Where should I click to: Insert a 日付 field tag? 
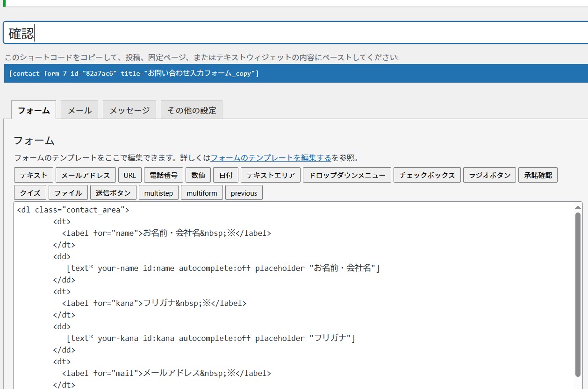coord(226,175)
